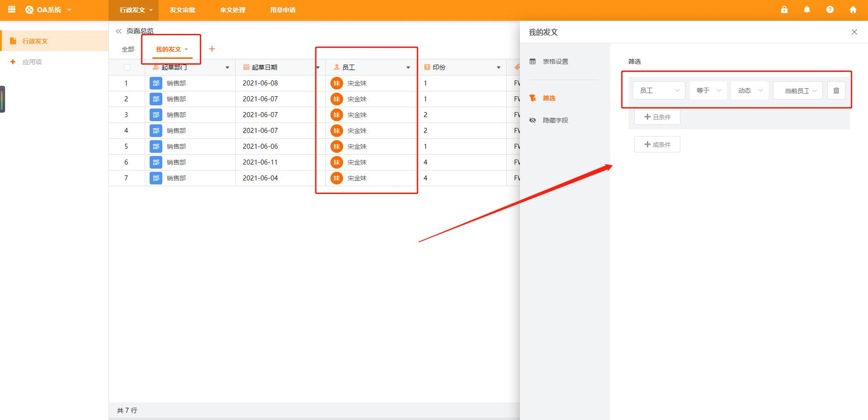
Task: Open 表格设置 in the side panel
Action: click(x=556, y=61)
